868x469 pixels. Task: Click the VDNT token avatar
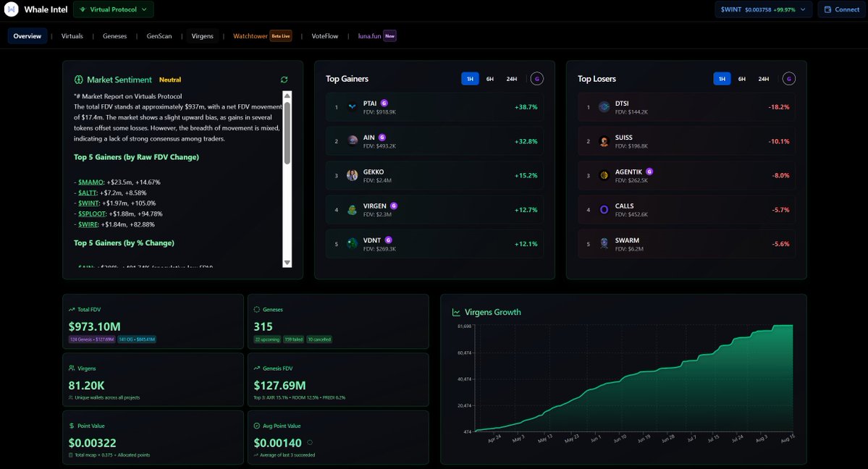point(352,244)
